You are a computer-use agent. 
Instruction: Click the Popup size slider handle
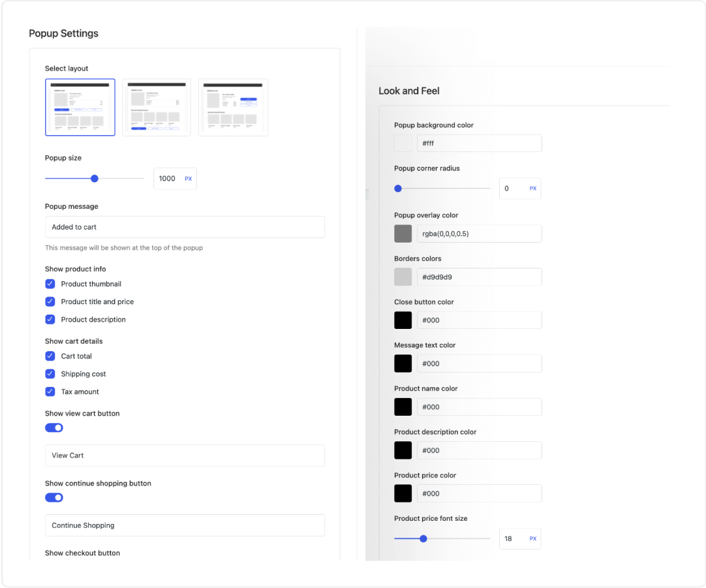[95, 178]
